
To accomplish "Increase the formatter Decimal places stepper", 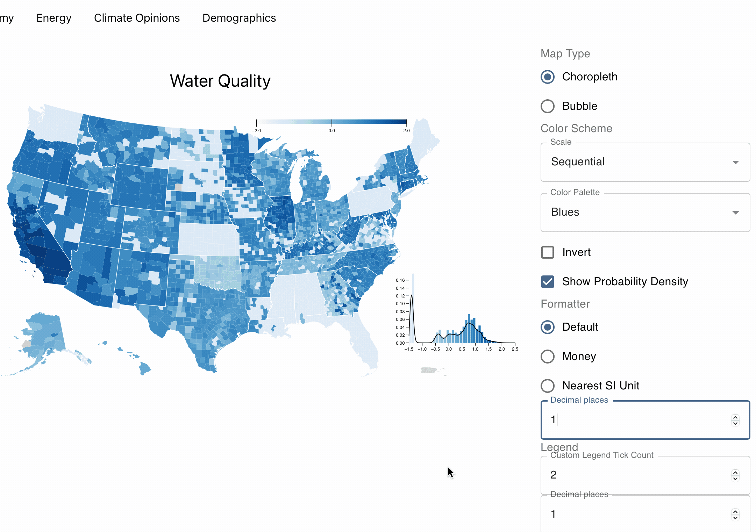I will coord(735,418).
